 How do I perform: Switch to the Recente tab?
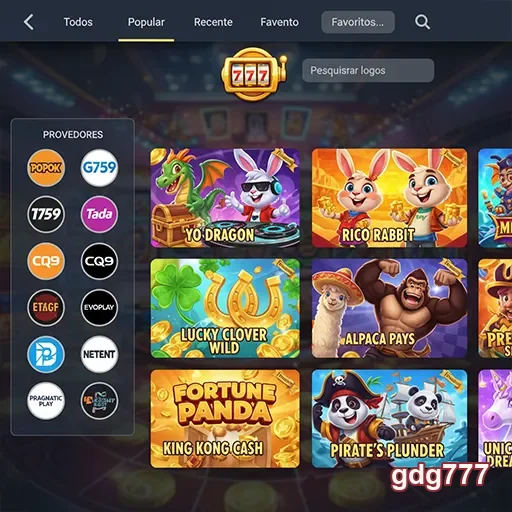(x=213, y=22)
